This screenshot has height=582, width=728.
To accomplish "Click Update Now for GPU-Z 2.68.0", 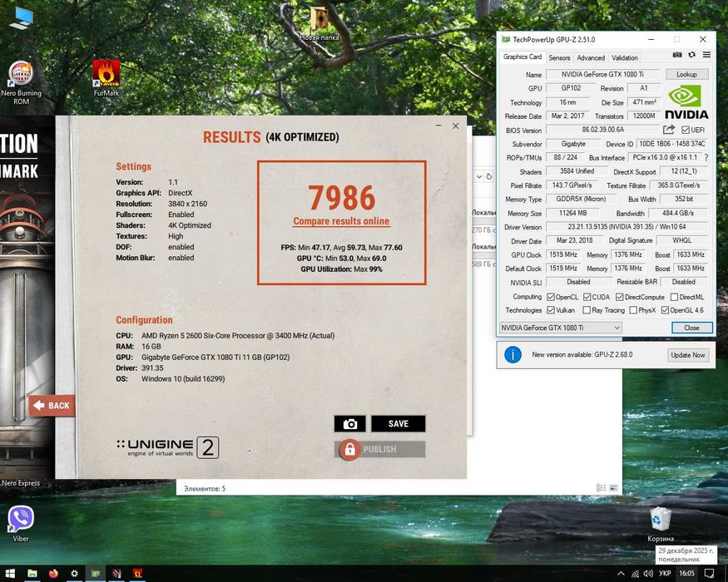I will 687,355.
